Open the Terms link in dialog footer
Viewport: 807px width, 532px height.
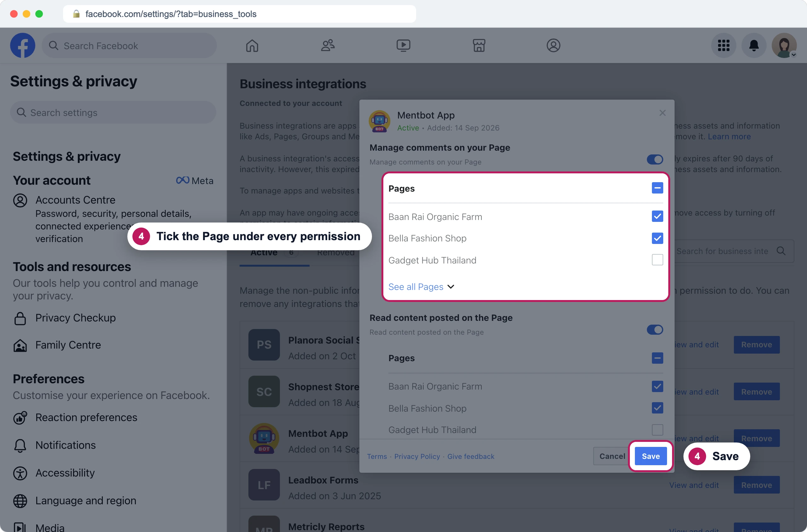click(x=377, y=457)
